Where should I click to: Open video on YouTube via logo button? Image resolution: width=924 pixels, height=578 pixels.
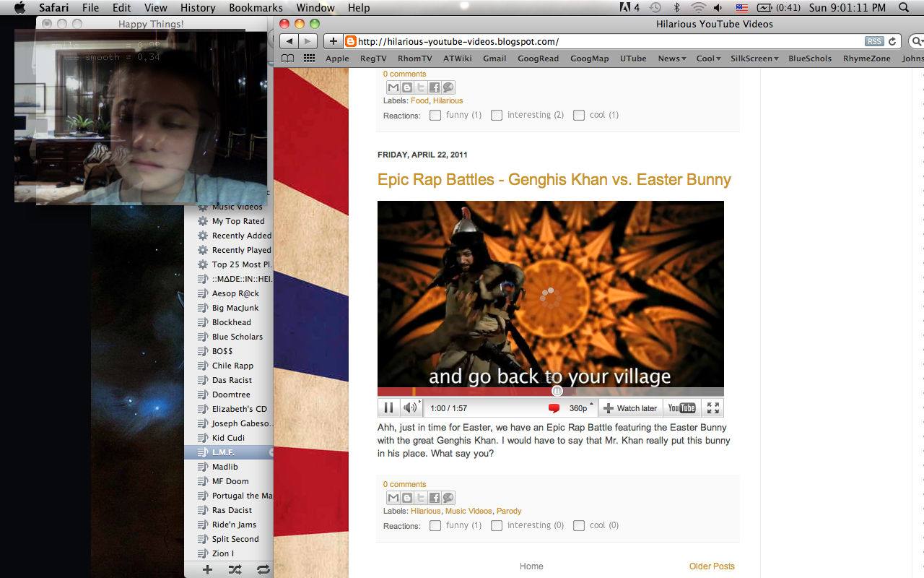click(x=681, y=408)
